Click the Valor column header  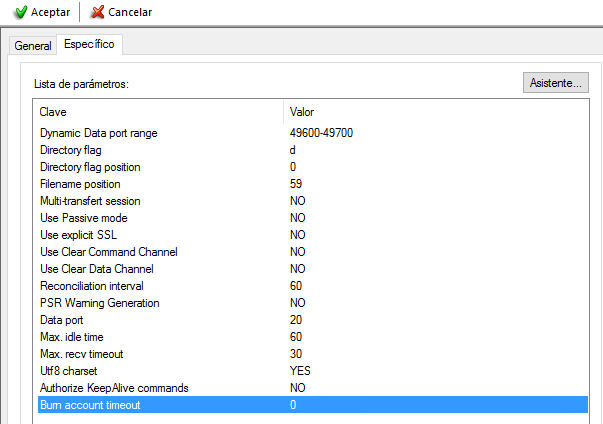pyautogui.click(x=302, y=112)
